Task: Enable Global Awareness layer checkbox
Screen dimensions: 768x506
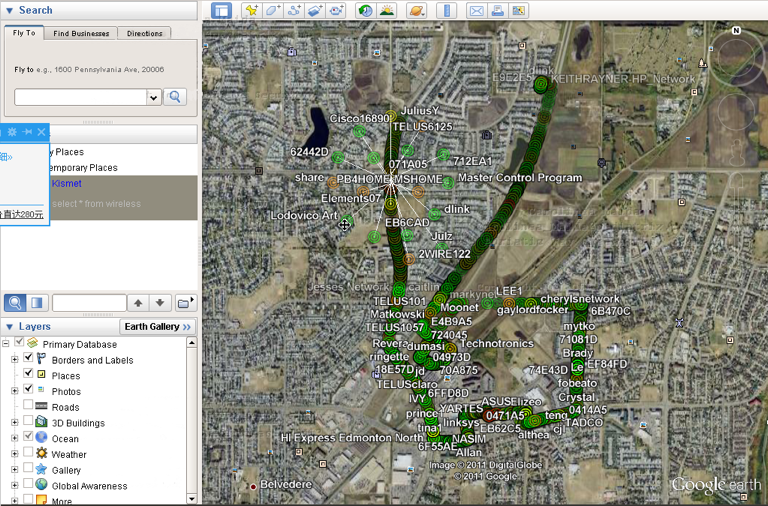Action: (x=28, y=483)
